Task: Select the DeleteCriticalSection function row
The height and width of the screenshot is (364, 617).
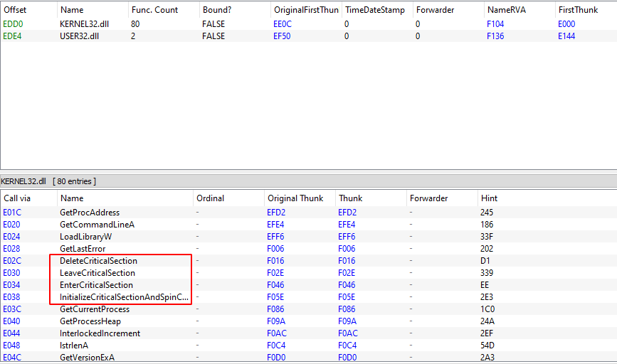Action: [309, 261]
